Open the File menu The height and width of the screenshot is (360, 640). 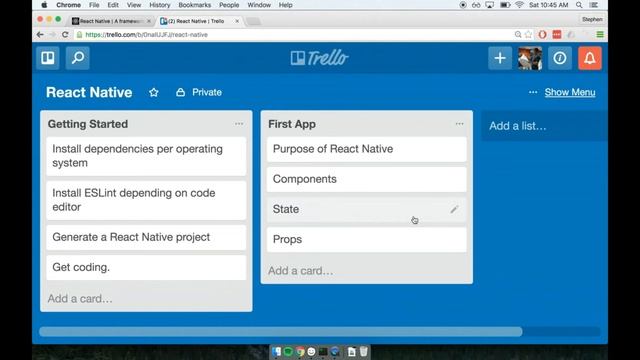click(94, 5)
